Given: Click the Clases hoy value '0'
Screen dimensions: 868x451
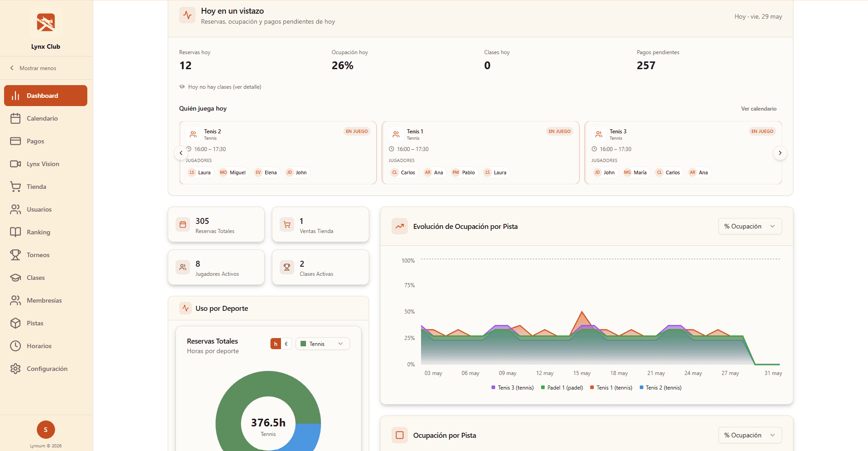Looking at the screenshot, I should pos(487,66).
